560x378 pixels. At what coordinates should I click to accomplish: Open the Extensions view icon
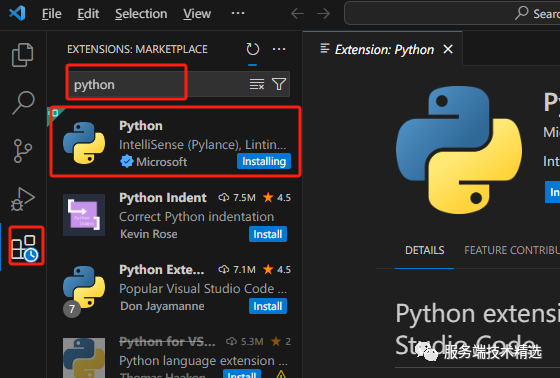pos(25,247)
